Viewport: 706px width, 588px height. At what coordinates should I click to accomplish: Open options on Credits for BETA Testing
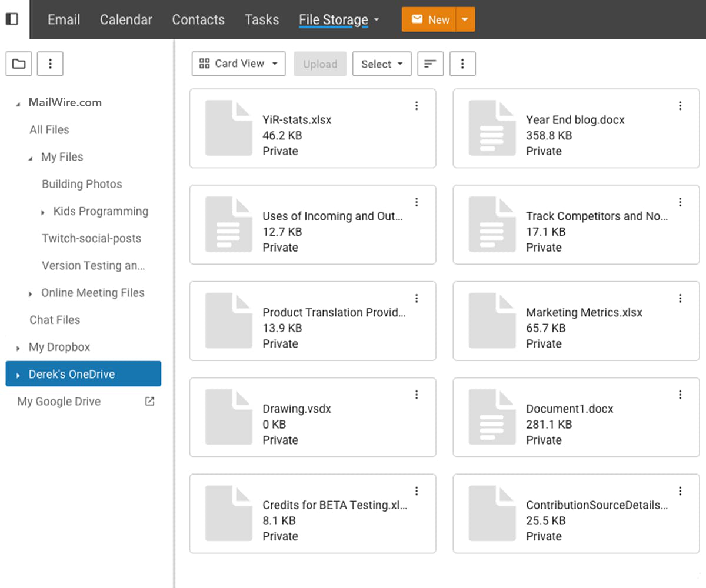[417, 490]
